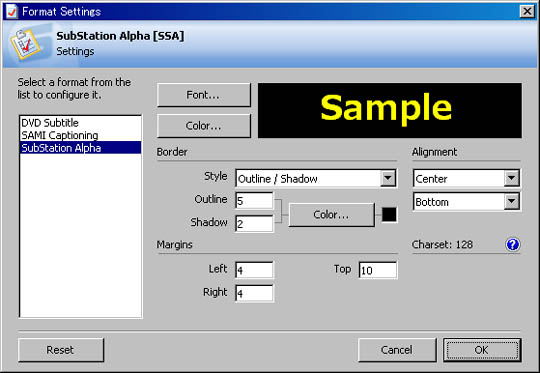Select DVD Subtitle in format list
This screenshot has width=540, height=373.
tap(80, 123)
